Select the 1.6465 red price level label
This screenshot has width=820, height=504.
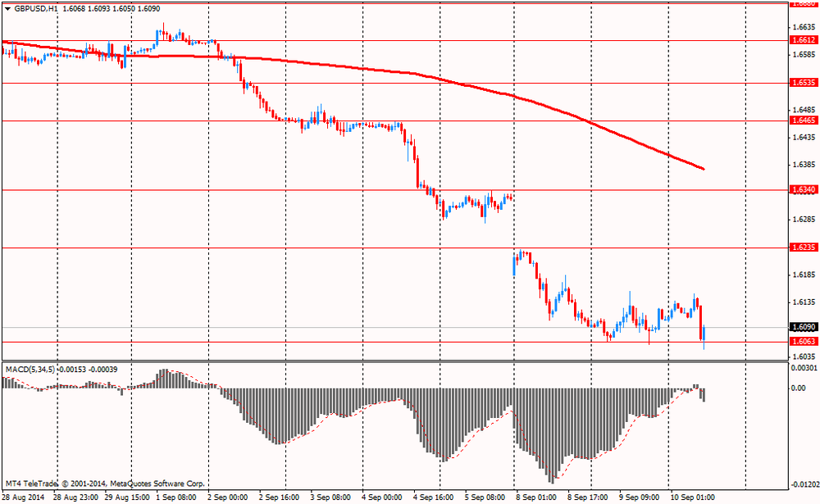point(803,120)
